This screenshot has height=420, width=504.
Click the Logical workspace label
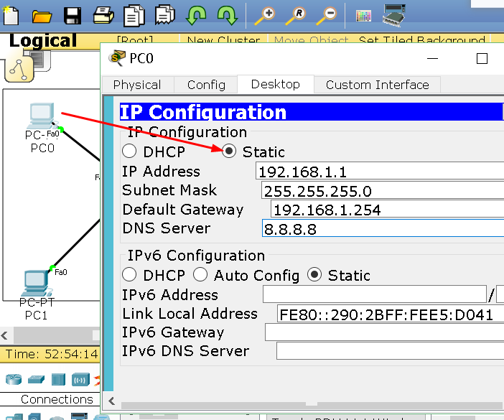(43, 40)
